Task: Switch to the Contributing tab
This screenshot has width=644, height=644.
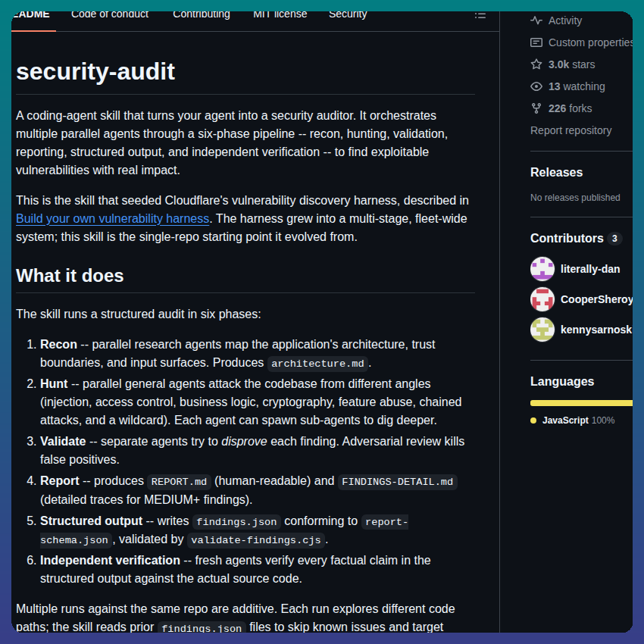Action: pos(202,16)
